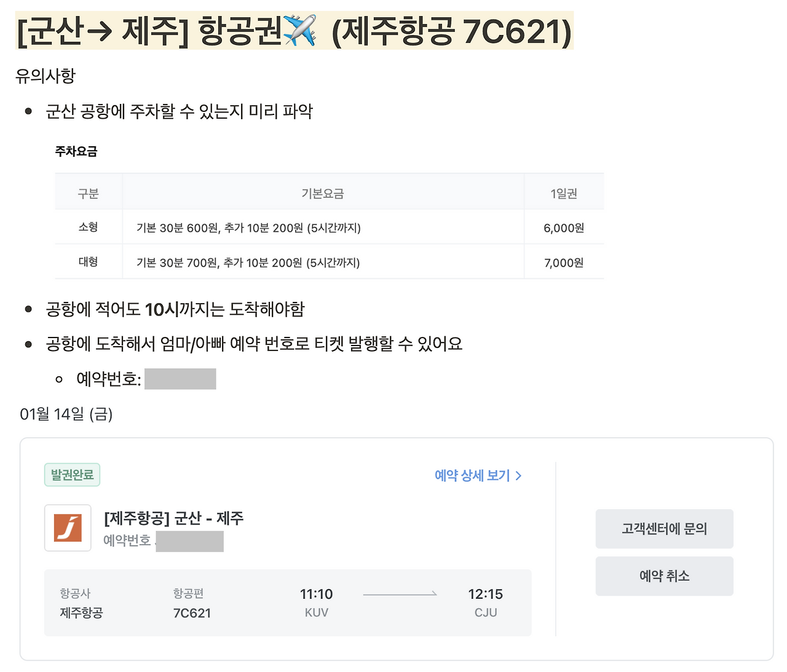
Task: Click departure time 11:10 KUV
Action: point(316,603)
